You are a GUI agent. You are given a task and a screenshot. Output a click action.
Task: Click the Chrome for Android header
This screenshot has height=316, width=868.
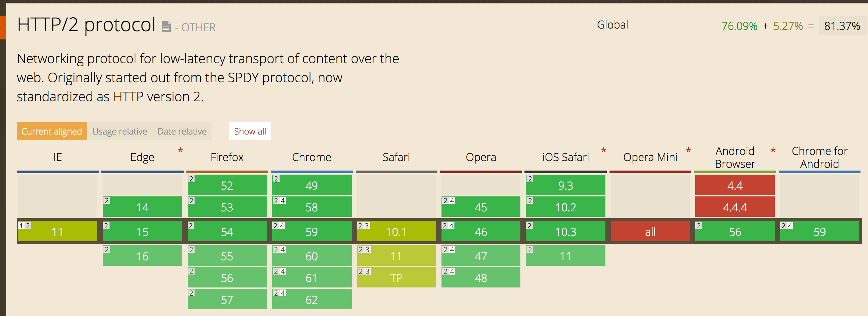click(820, 157)
